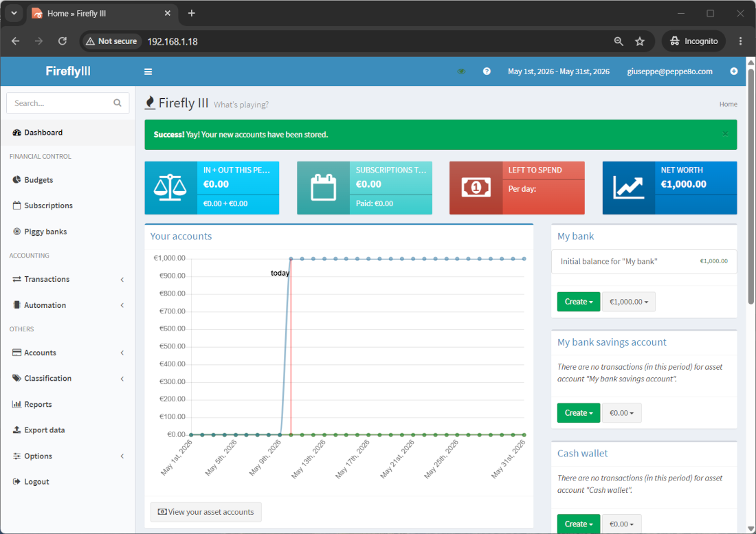Click the Dashboard gauge icon
Image resolution: width=756 pixels, height=534 pixels.
pos(17,133)
